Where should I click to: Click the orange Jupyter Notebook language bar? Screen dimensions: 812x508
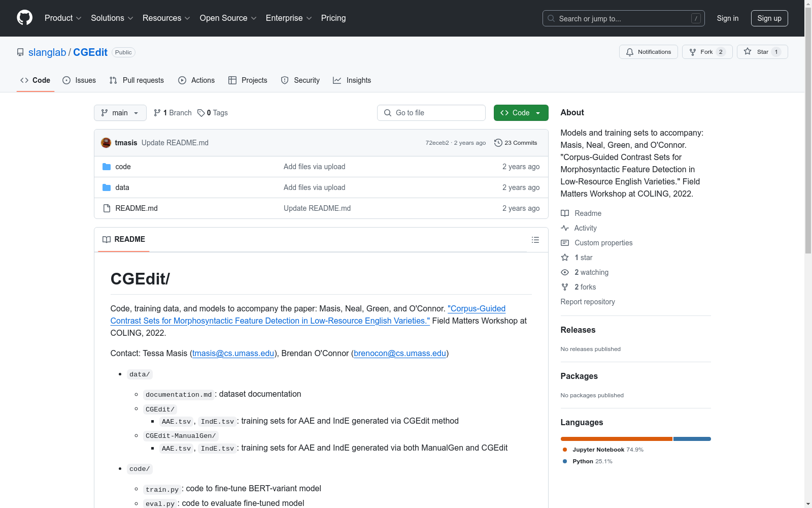point(617,439)
